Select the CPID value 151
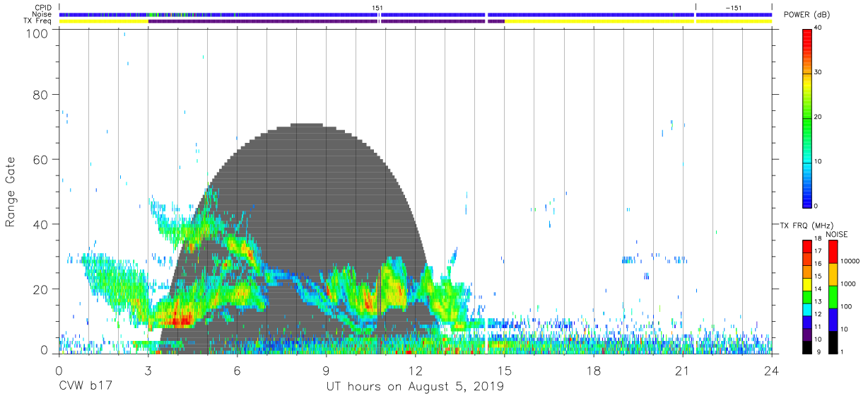868x401 pixels. 377,7
